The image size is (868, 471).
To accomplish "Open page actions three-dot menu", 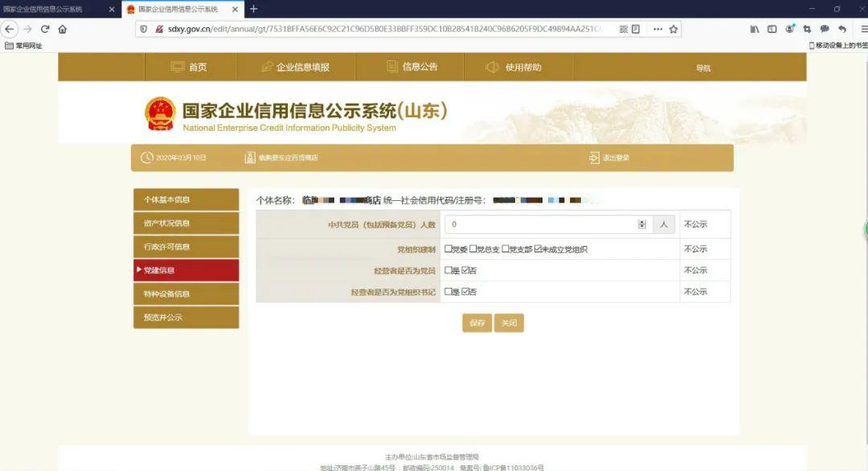I will coord(657,29).
